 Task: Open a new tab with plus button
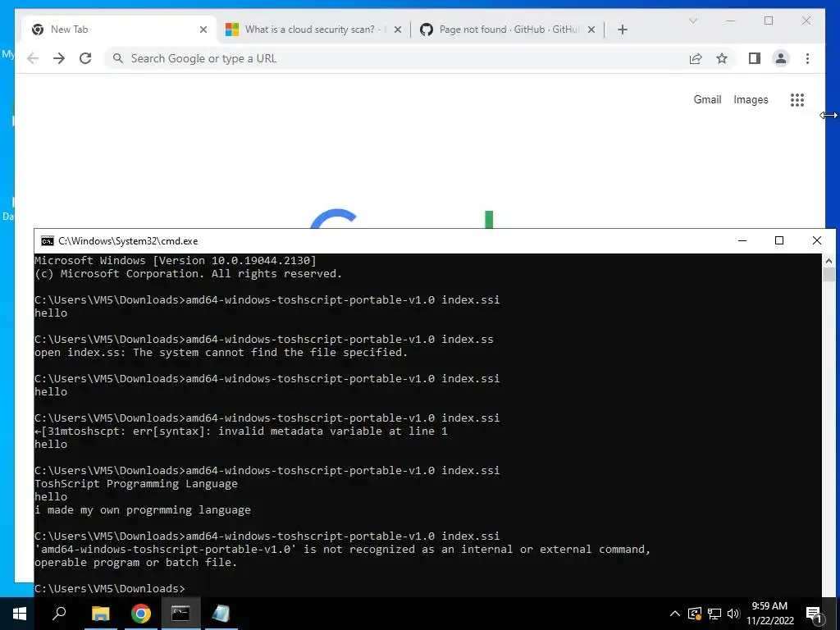(622, 30)
